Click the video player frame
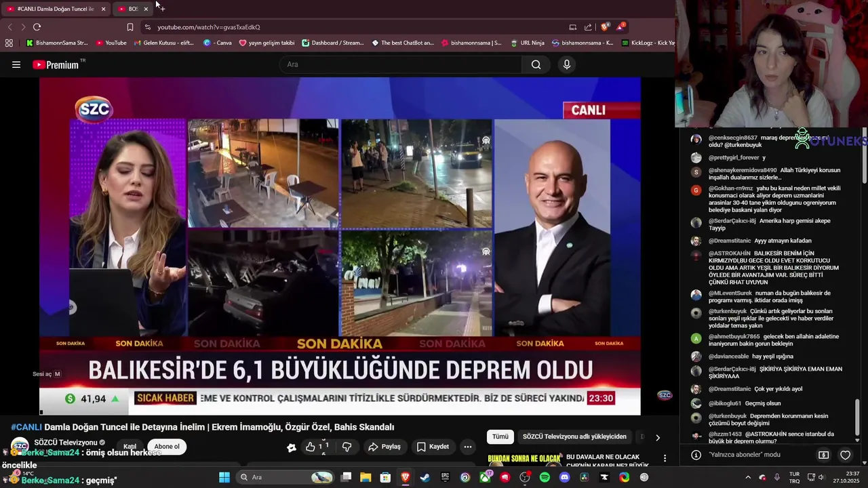Image resolution: width=868 pixels, height=488 pixels. [x=340, y=246]
